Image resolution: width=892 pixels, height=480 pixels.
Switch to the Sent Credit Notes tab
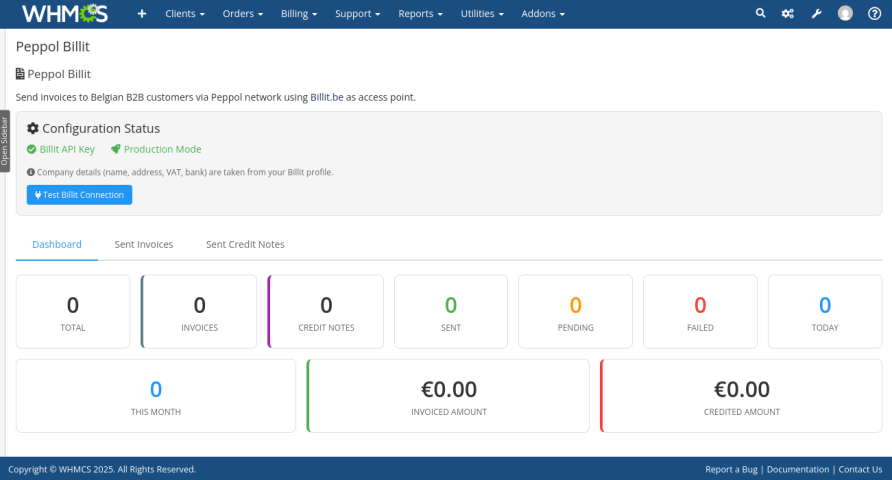245,244
